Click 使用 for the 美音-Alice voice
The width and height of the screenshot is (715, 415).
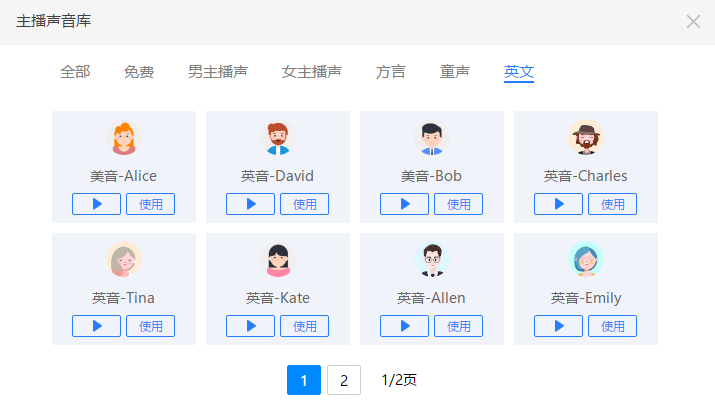click(150, 204)
